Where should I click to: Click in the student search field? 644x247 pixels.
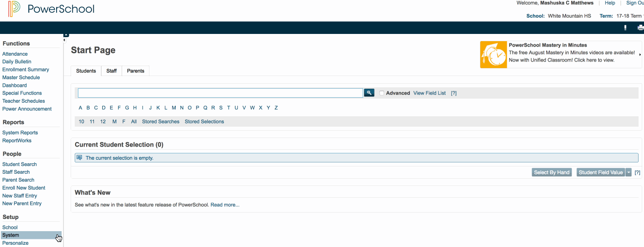[221, 93]
